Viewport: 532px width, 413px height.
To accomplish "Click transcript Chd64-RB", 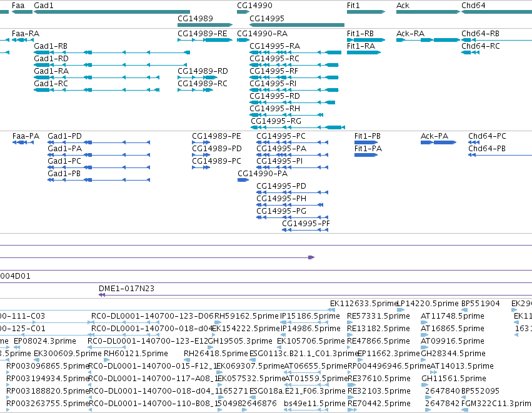I will (x=497, y=40).
